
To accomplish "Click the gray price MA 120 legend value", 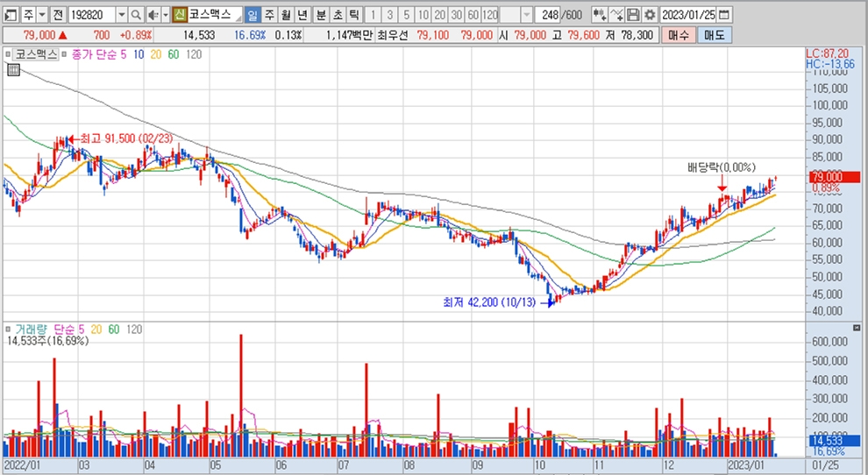I will coord(194,54).
